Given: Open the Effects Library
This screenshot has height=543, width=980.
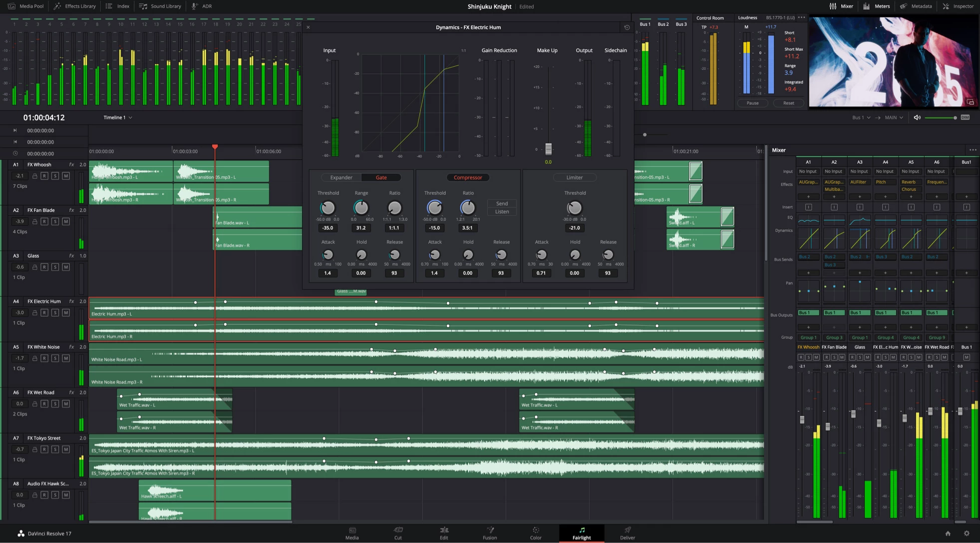Looking at the screenshot, I should click(x=74, y=6).
